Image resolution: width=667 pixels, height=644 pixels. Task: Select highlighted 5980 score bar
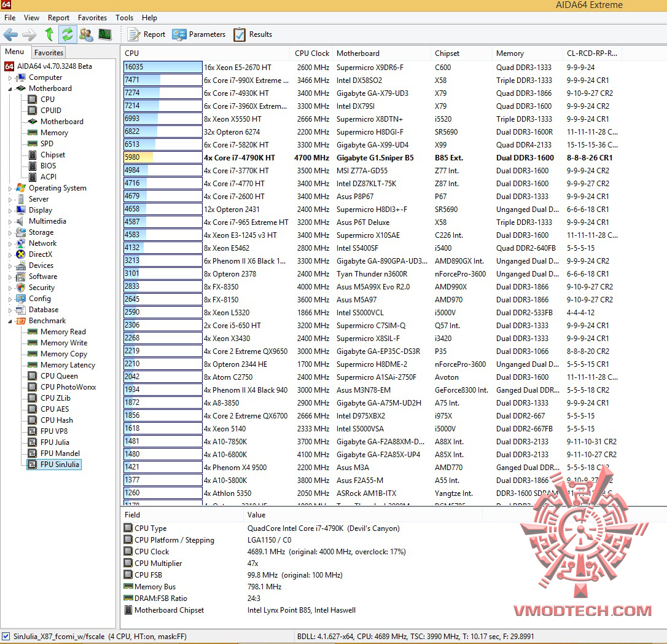coord(163,157)
